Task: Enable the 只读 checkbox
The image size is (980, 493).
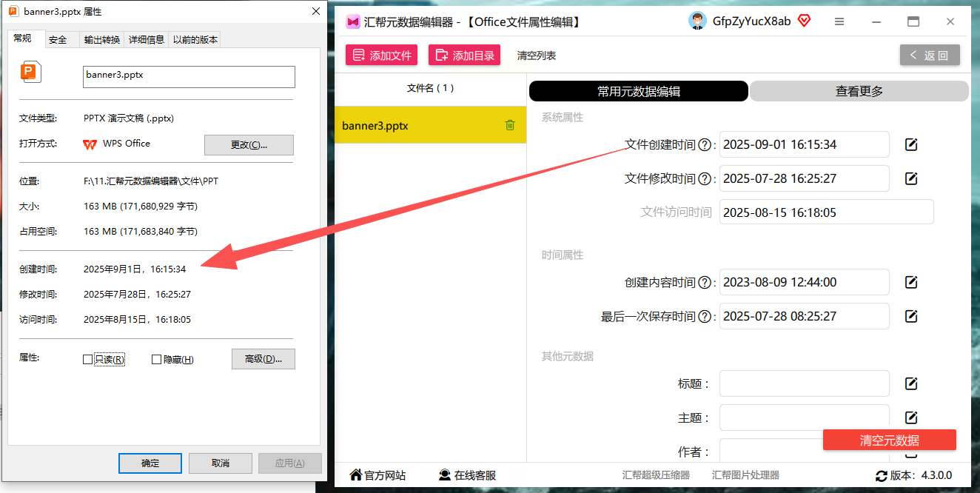Action: coord(88,360)
